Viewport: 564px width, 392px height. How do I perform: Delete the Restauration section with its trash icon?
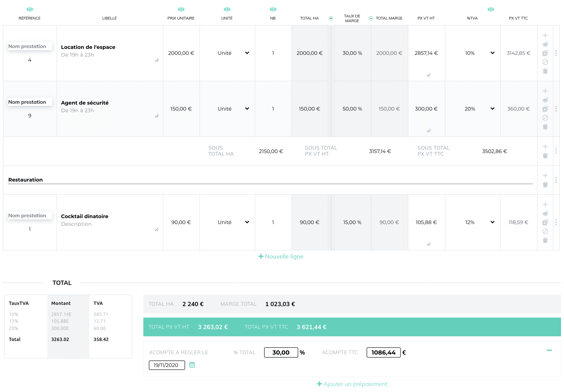pyautogui.click(x=545, y=185)
